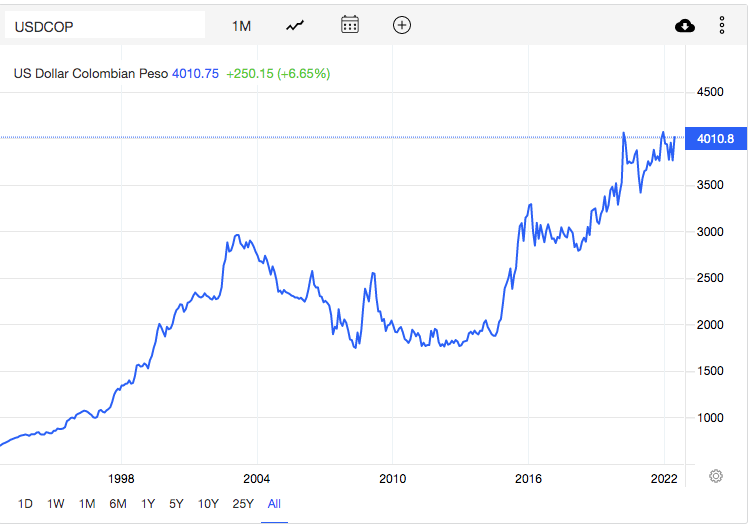Image resolution: width=750 pixels, height=525 pixels.
Task: Select the 25Y time range
Action: pos(243,503)
